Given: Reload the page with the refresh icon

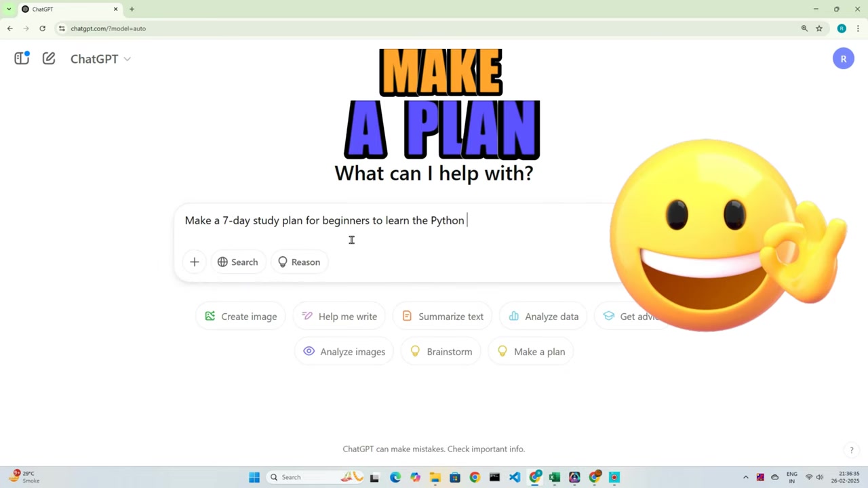Looking at the screenshot, I should click(42, 28).
